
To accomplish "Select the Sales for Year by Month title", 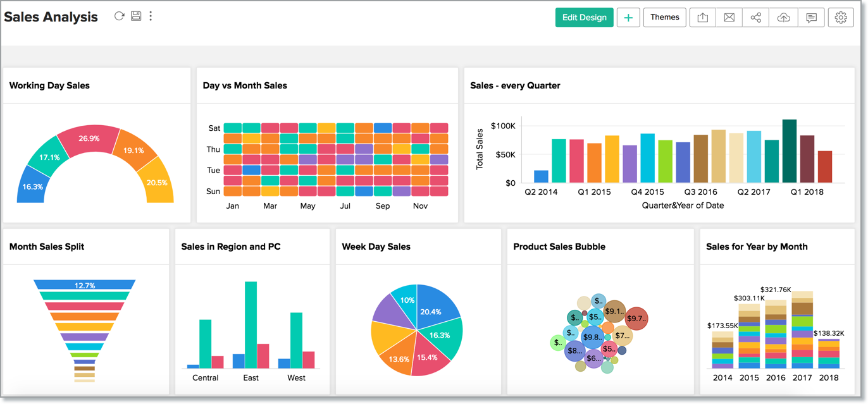I will point(757,247).
